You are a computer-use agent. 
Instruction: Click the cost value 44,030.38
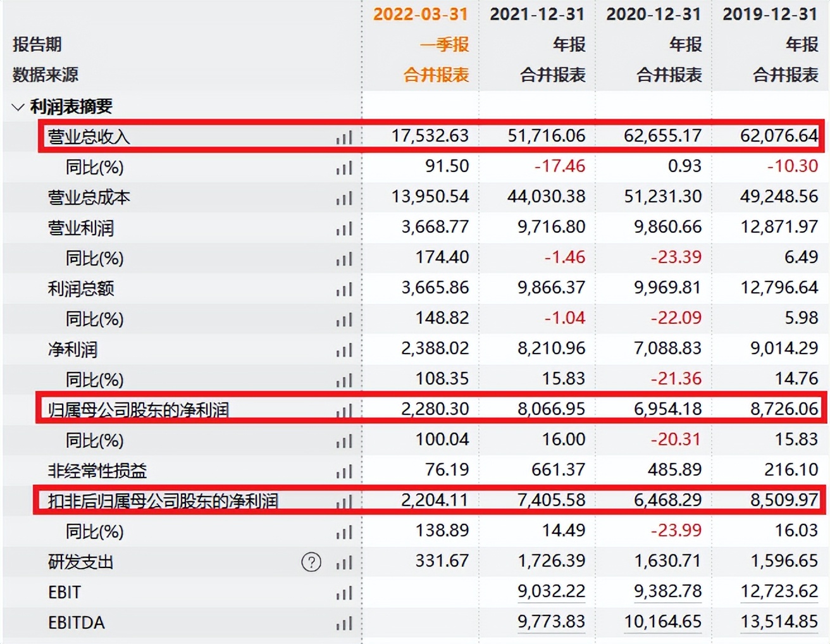[x=547, y=197]
